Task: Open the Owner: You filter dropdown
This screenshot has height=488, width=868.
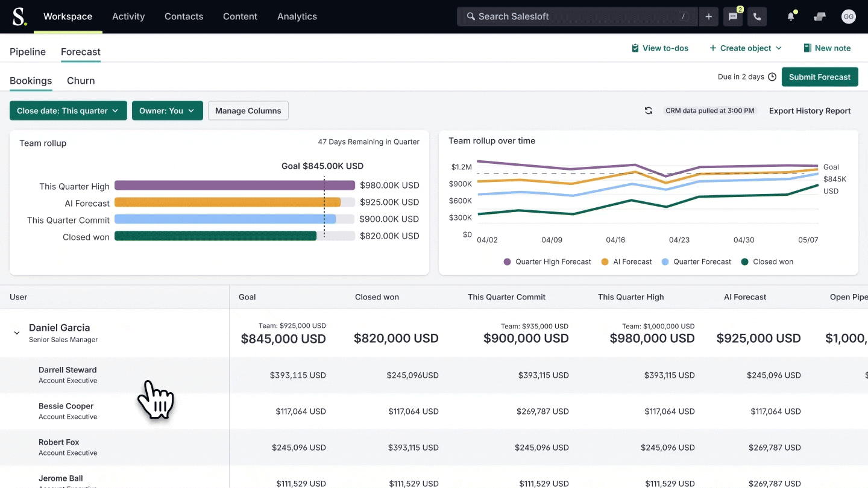Action: click(167, 111)
